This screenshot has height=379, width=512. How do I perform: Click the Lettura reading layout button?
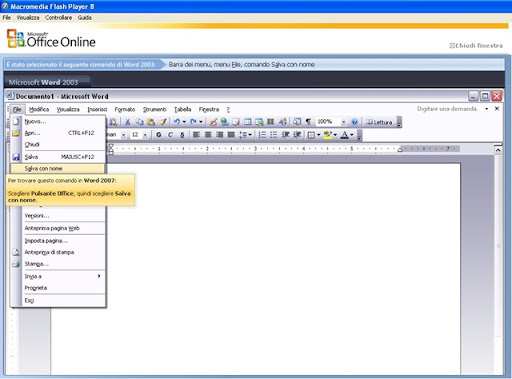click(x=379, y=122)
